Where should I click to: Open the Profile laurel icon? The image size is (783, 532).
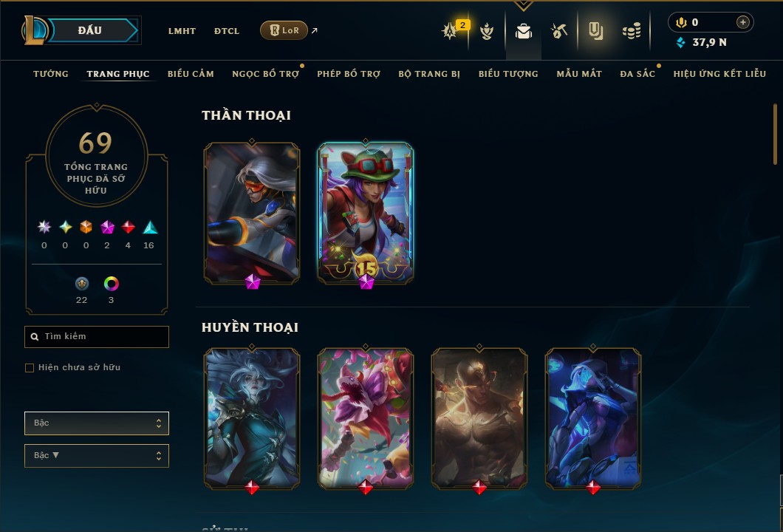(x=486, y=32)
